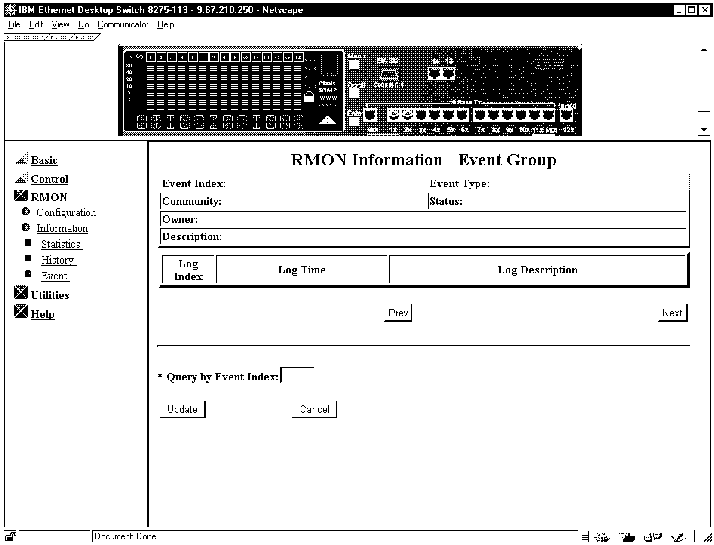Expand the Utilities section icon

22,295
